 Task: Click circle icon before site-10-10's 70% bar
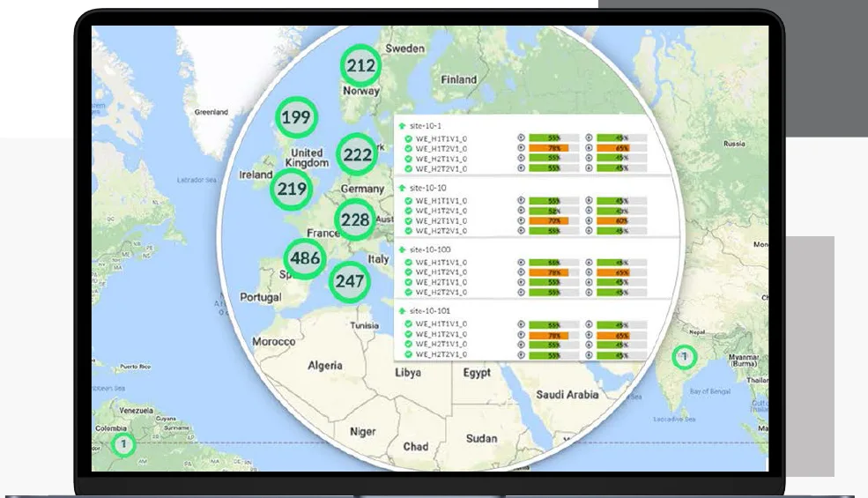click(x=521, y=220)
